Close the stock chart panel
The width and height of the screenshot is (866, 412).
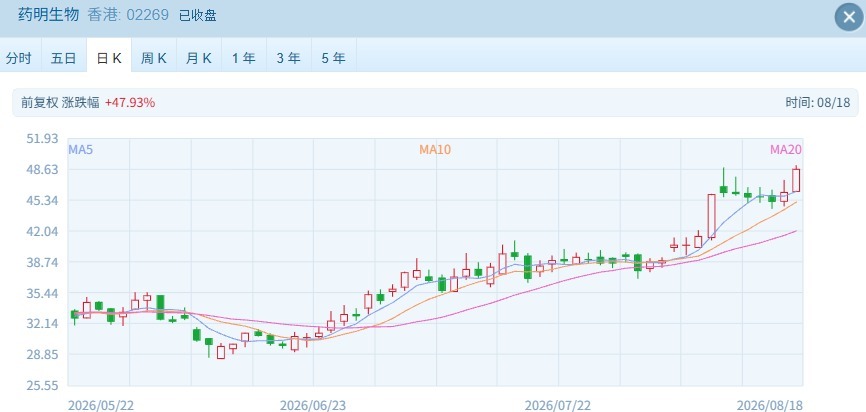coord(849,17)
